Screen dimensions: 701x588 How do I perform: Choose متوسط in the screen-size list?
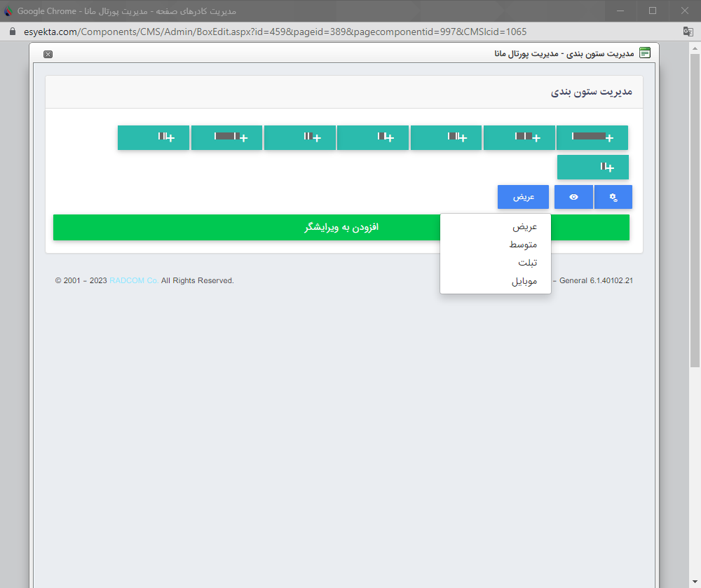(x=523, y=245)
